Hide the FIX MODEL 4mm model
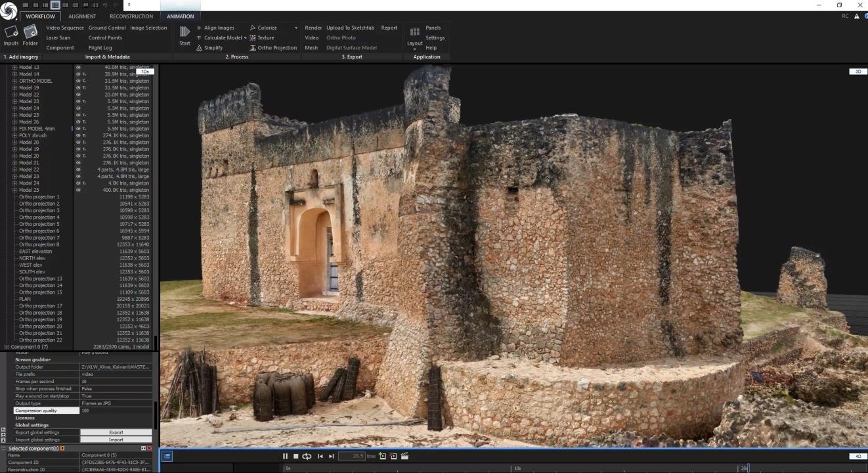Viewport: 868px width, 473px height. click(x=78, y=129)
